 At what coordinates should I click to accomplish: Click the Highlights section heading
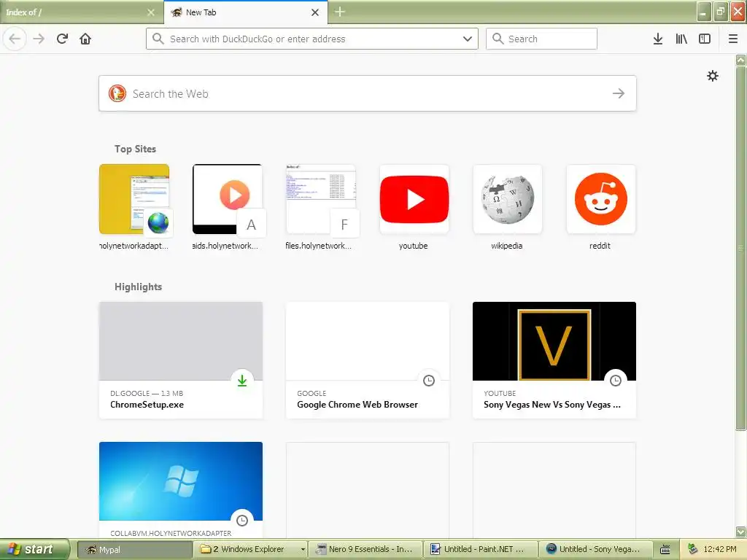(x=138, y=287)
